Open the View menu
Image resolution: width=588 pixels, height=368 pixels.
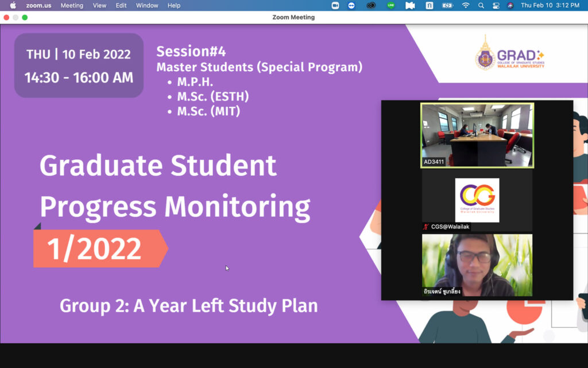(99, 5)
